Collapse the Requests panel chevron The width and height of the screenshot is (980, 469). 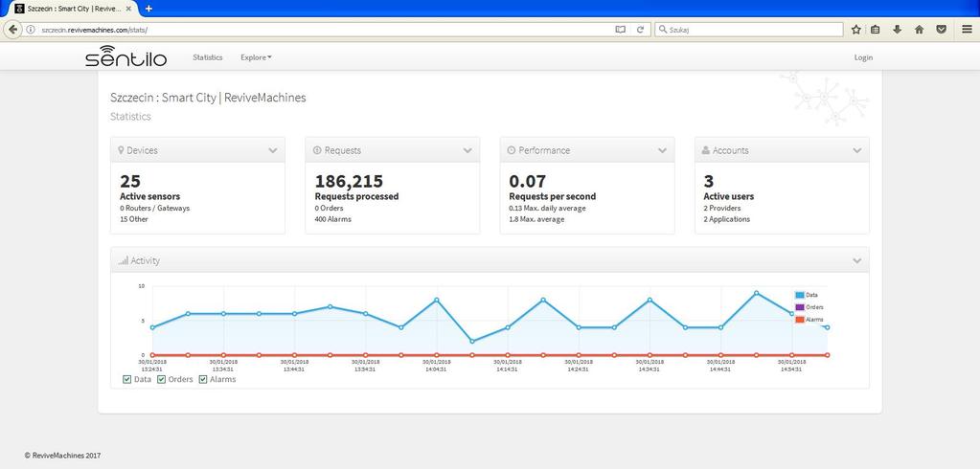(x=467, y=150)
